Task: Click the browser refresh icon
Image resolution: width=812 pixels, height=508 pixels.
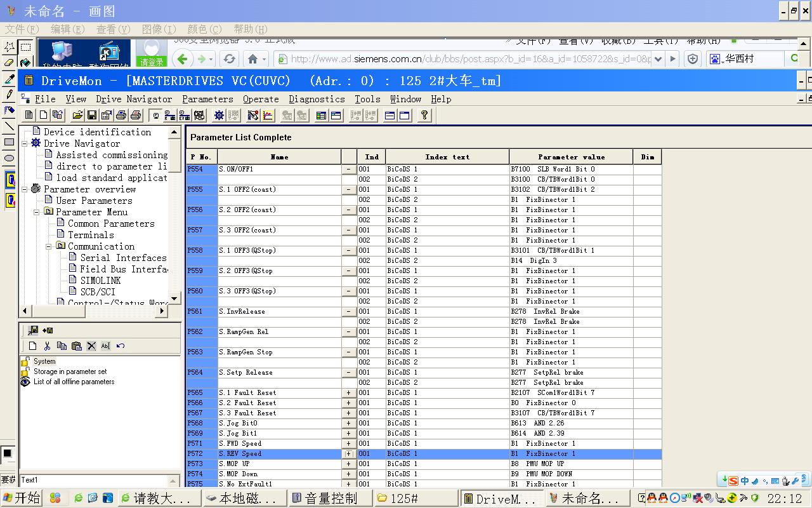Action: pyautogui.click(x=229, y=59)
